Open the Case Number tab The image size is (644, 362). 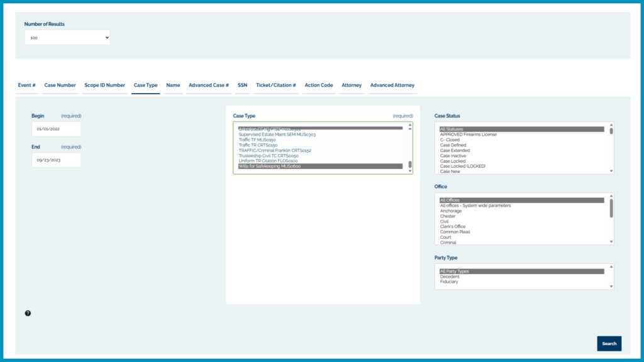click(60, 85)
